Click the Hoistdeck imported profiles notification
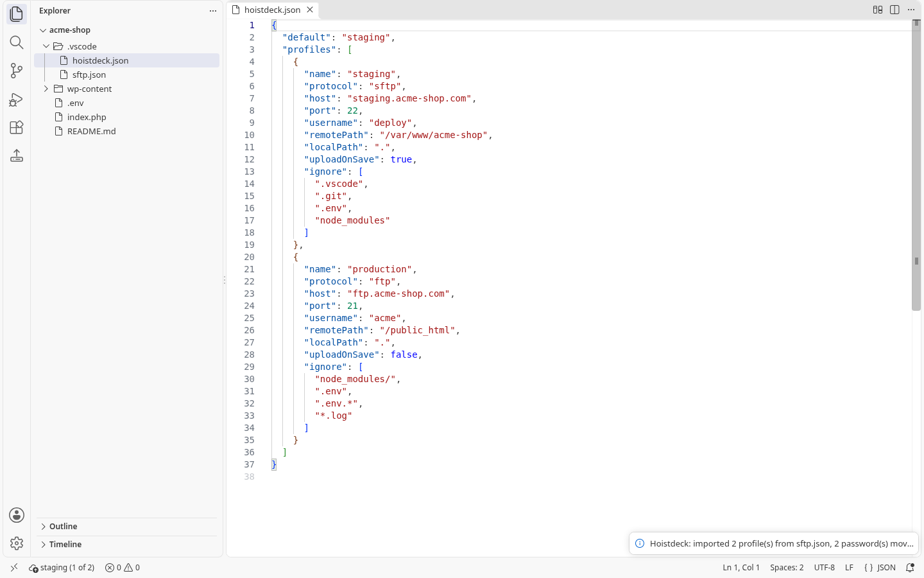924x578 pixels. (774, 543)
